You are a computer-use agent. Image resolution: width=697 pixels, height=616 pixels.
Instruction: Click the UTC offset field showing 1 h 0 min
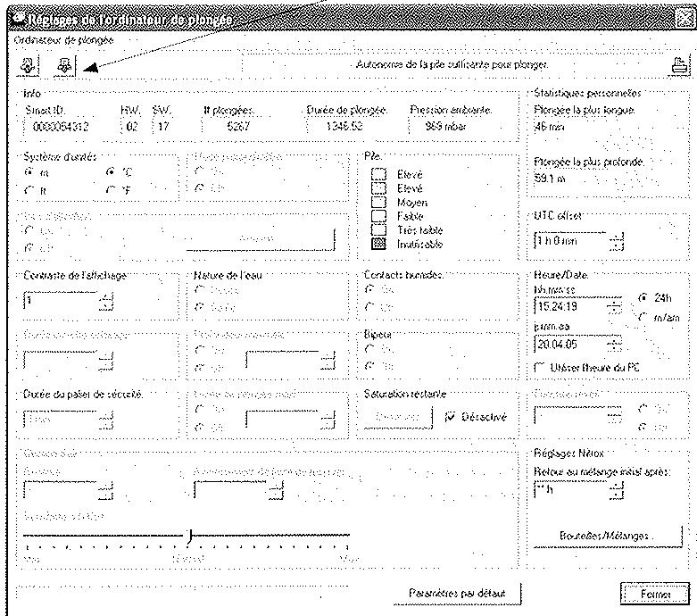tap(571, 241)
